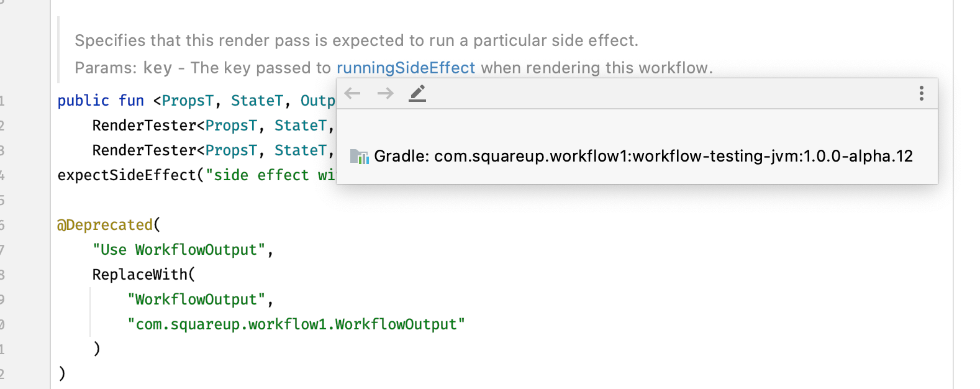Image resolution: width=980 pixels, height=389 pixels.
Task: Follow the runningSideEffect hyperlink
Action: (x=406, y=67)
